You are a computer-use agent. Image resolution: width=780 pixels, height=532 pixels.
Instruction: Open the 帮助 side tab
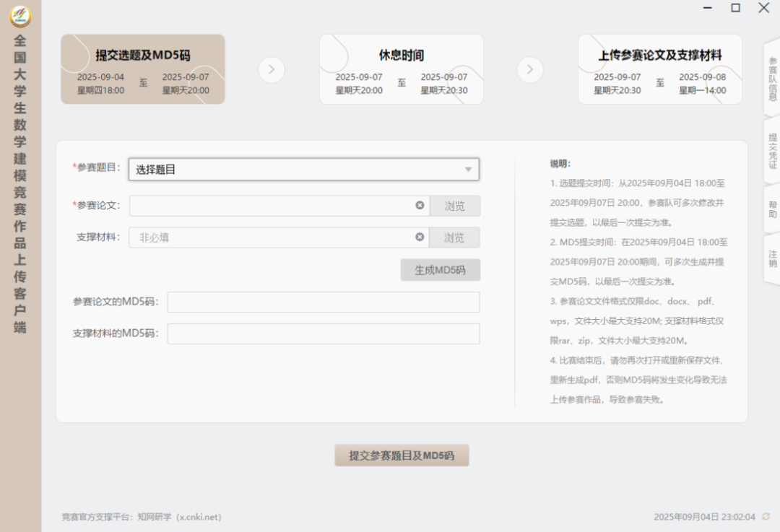(772, 209)
